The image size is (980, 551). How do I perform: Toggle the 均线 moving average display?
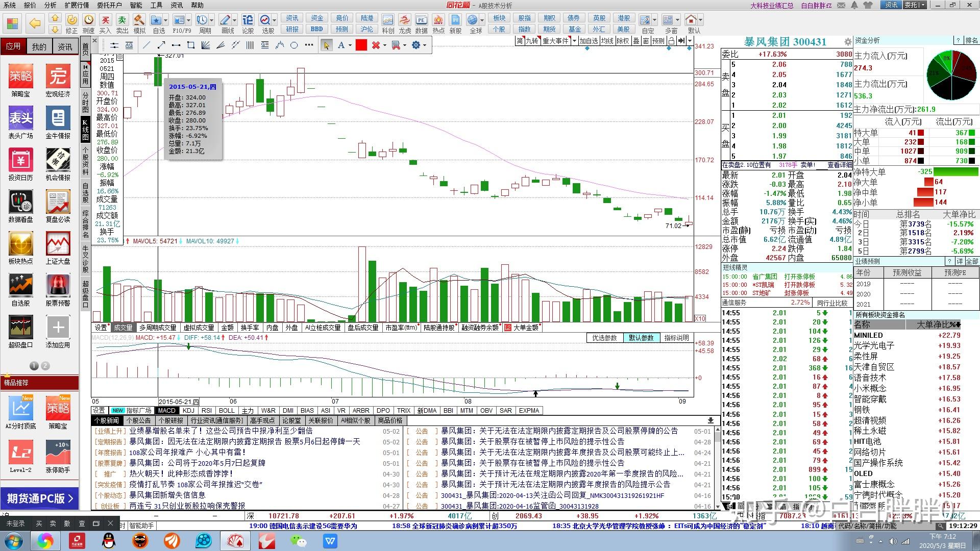point(607,41)
